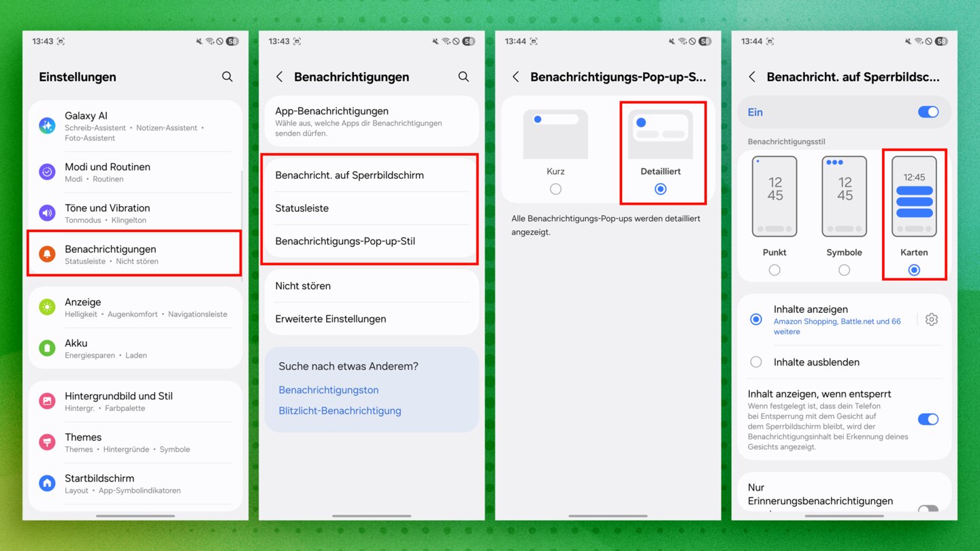Tap the Modi und Routinen icon
The image size is (980, 551).
click(47, 172)
